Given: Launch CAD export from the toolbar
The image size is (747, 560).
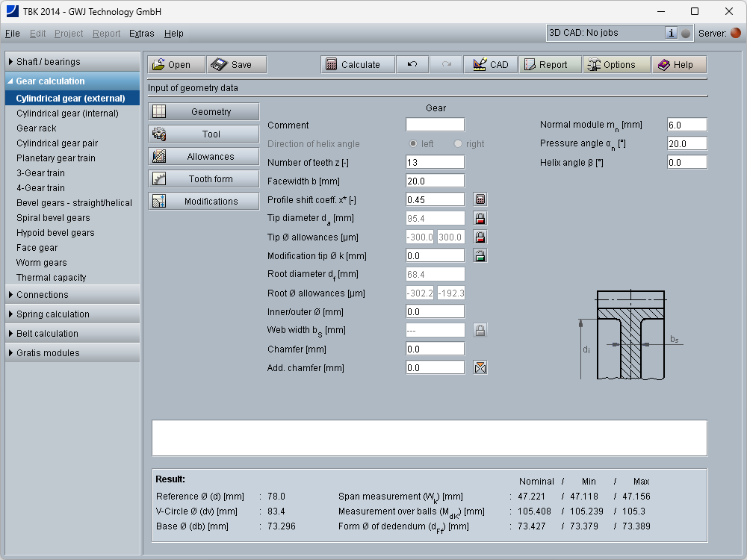Looking at the screenshot, I should (490, 65).
